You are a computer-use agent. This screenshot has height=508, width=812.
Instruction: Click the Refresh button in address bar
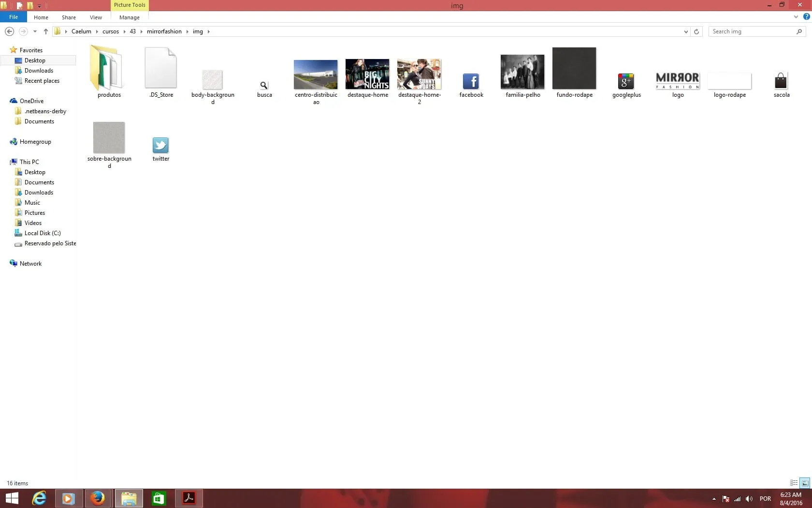696,31
